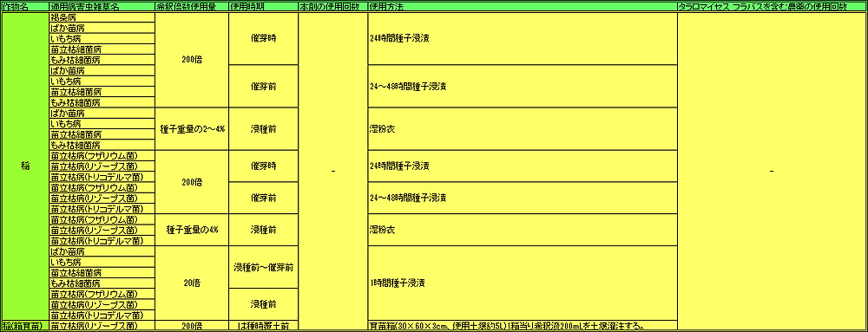Select the 適用病害虫雑草名 column header

coord(102,7)
